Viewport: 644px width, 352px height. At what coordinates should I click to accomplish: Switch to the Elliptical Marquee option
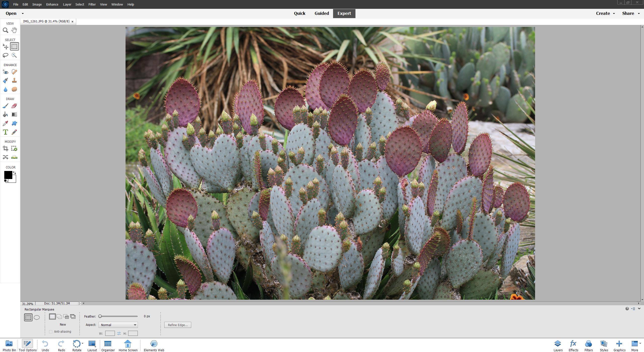tap(37, 317)
